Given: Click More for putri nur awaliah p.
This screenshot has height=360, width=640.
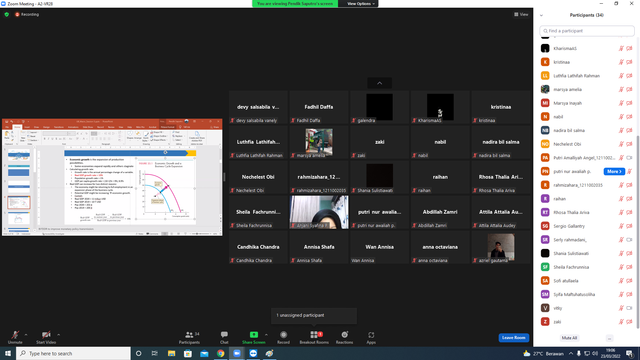Looking at the screenshot, I should pos(614,171).
